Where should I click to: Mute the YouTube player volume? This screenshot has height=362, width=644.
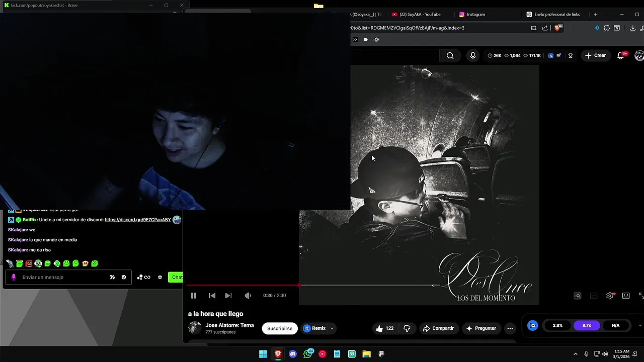pyautogui.click(x=248, y=296)
